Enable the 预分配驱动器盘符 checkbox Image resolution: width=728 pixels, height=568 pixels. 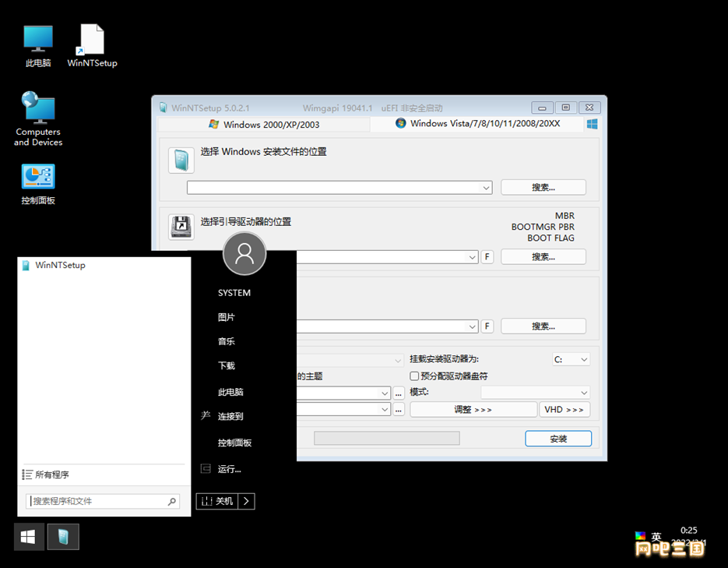(x=414, y=376)
